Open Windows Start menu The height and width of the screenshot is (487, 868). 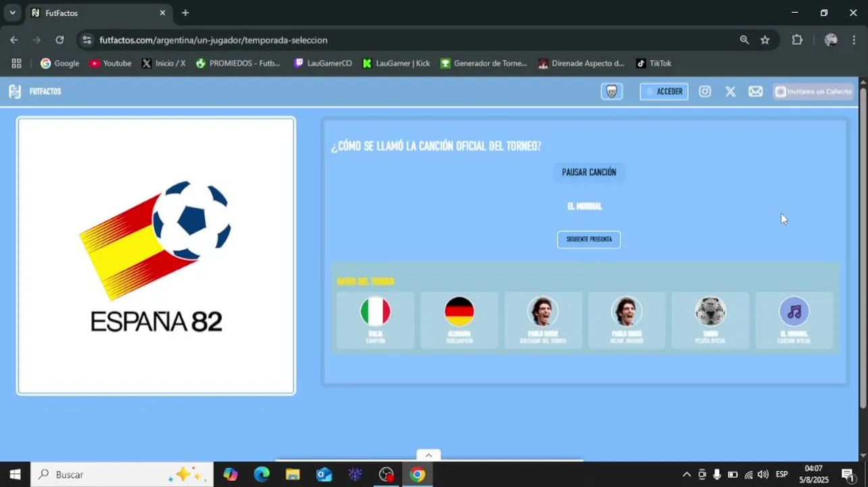(x=15, y=475)
